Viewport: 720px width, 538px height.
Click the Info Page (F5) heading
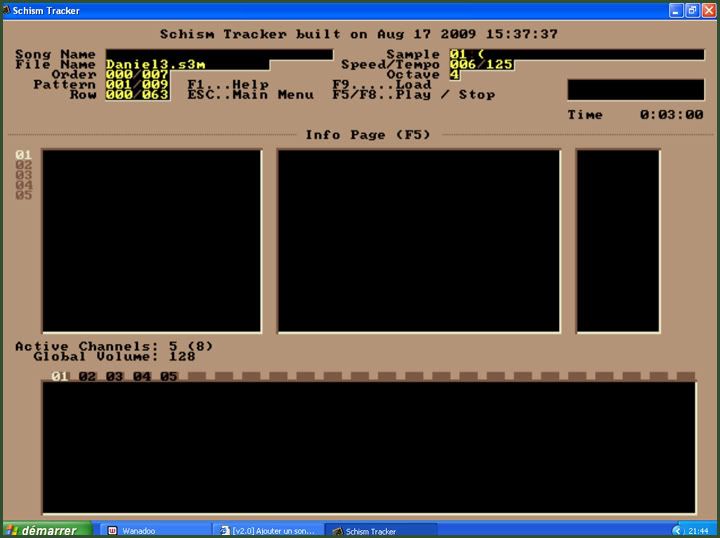pyautogui.click(x=368, y=135)
